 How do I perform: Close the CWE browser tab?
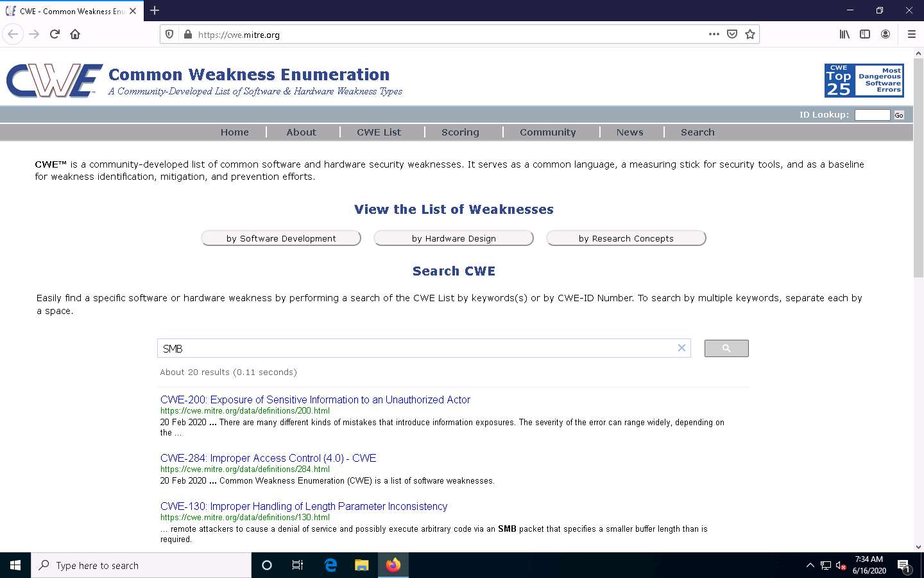pos(133,11)
